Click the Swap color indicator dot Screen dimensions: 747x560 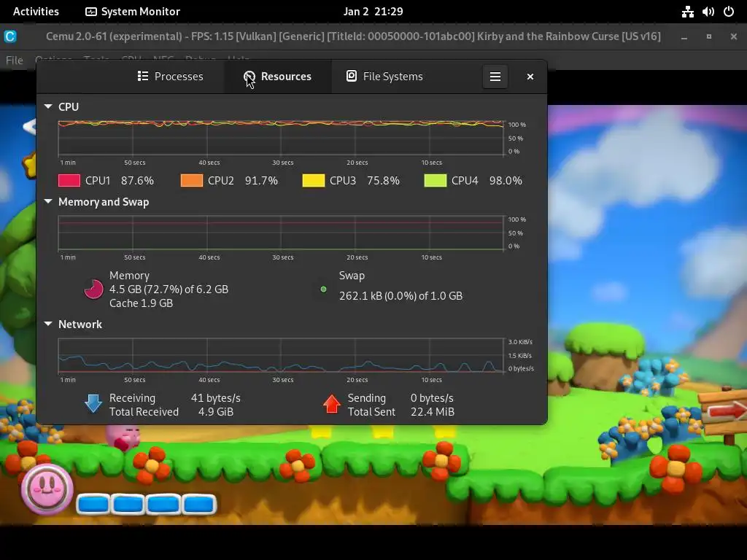pyautogui.click(x=323, y=289)
